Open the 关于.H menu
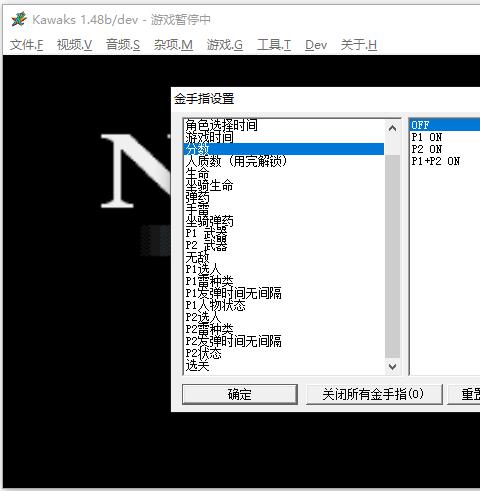This screenshot has width=480, height=491. click(359, 45)
